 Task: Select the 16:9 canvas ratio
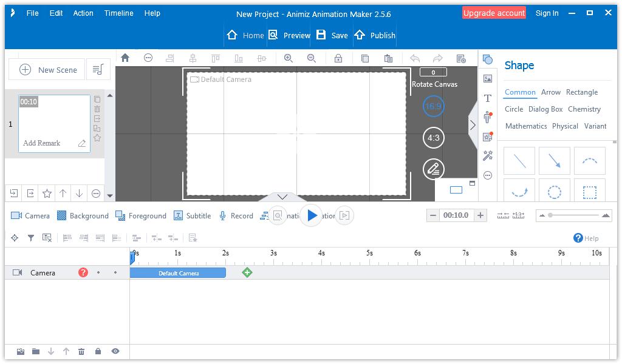[433, 106]
